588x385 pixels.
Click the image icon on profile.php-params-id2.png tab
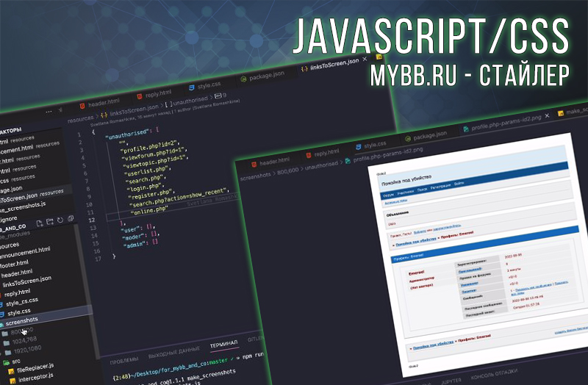(x=466, y=129)
